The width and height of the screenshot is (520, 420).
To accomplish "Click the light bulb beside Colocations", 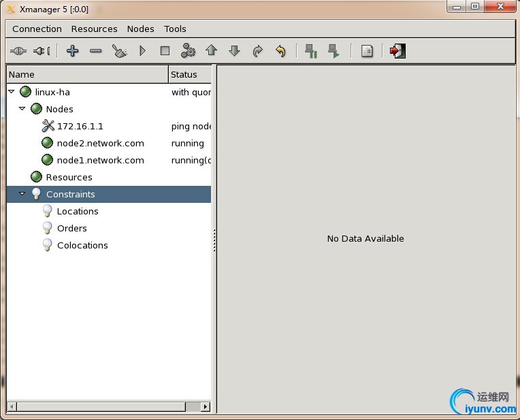I will click(x=48, y=245).
